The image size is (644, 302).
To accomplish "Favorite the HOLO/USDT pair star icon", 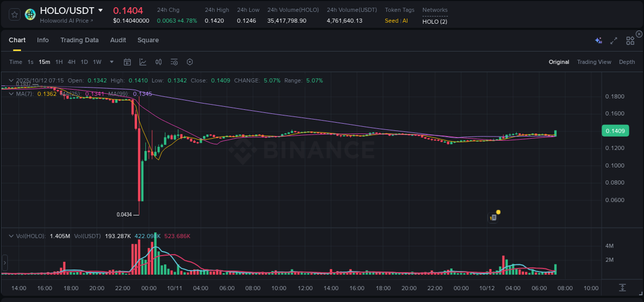I will (x=14, y=14).
